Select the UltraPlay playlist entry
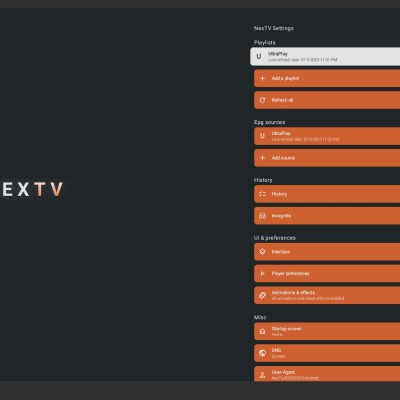Viewport: 400px width, 400px height. click(x=325, y=56)
